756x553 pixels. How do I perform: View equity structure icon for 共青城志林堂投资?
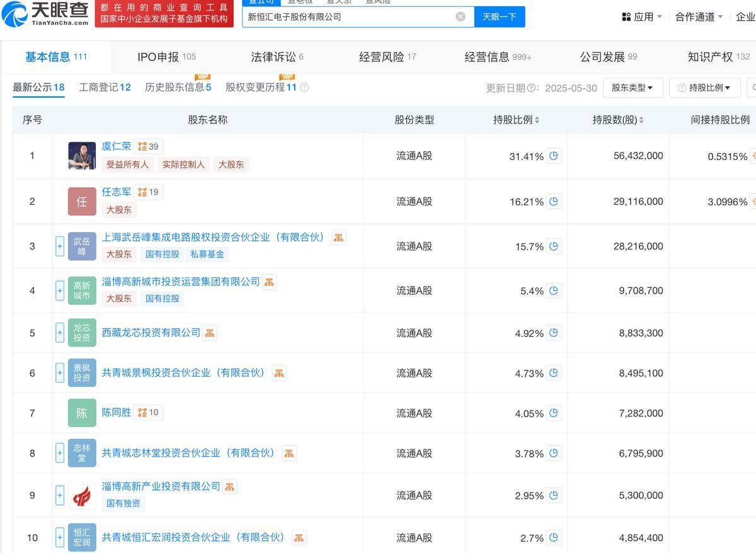289,453
